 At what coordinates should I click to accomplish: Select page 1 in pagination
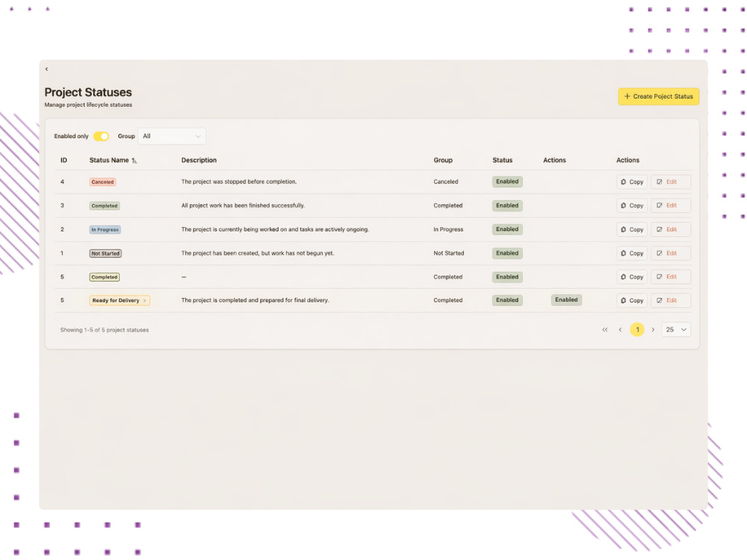(637, 329)
